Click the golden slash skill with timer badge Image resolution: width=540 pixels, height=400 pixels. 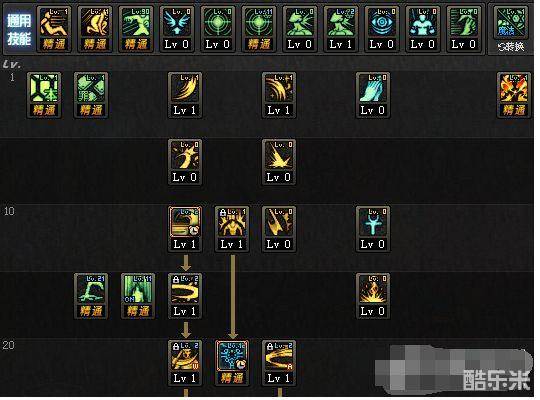coord(185,229)
